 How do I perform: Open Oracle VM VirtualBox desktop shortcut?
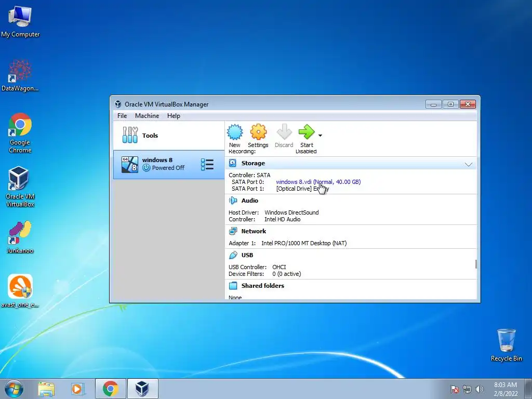coord(20,187)
